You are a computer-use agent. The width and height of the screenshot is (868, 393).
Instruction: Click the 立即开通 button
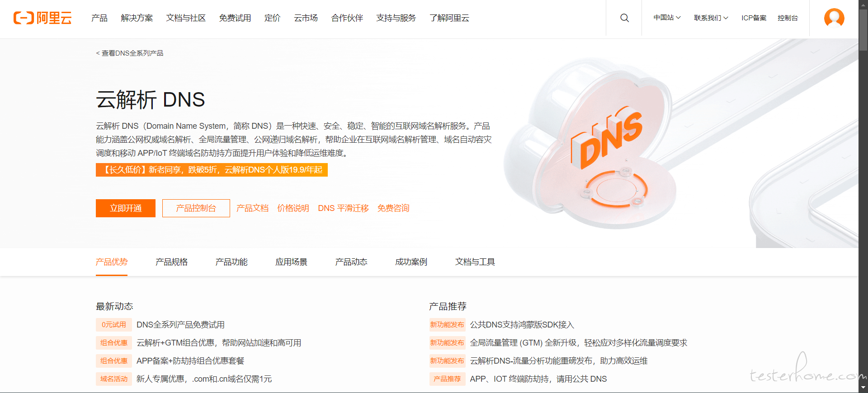[126, 208]
